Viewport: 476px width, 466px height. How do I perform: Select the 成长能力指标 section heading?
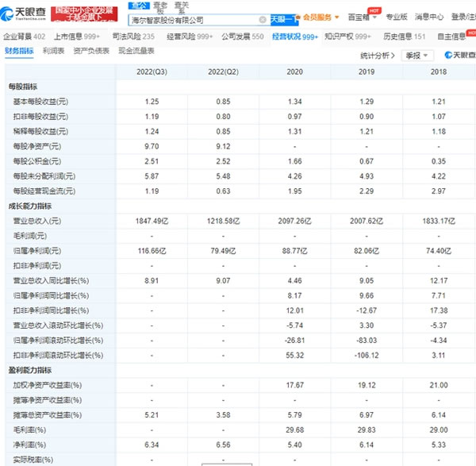click(x=30, y=206)
